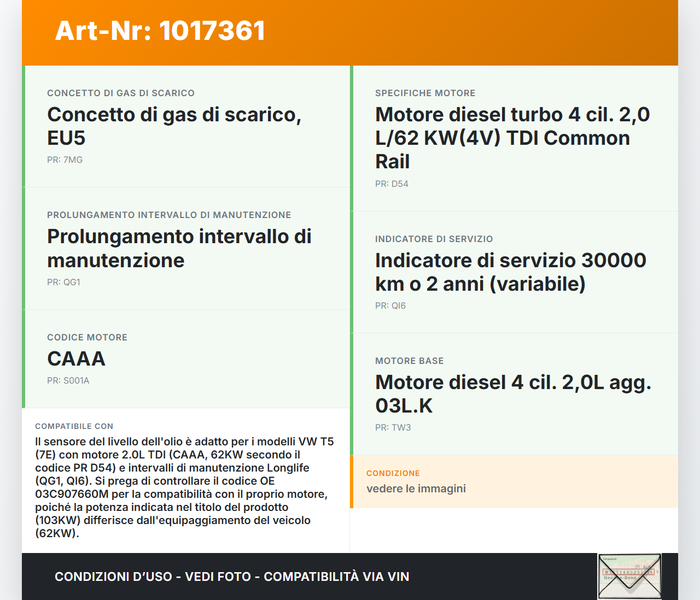Select the engine code CAAA heading
The width and height of the screenshot is (700, 600).
pos(76,359)
